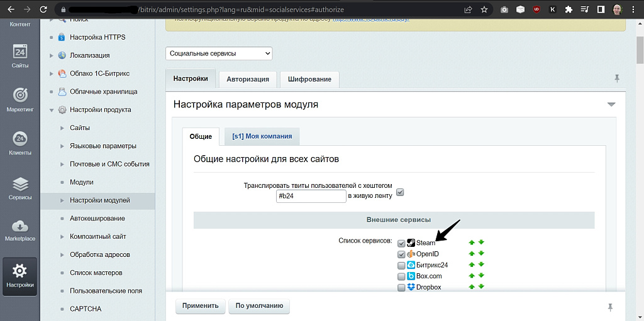
Task: Open the Маркетинг sidebar section
Action: [x=19, y=99]
